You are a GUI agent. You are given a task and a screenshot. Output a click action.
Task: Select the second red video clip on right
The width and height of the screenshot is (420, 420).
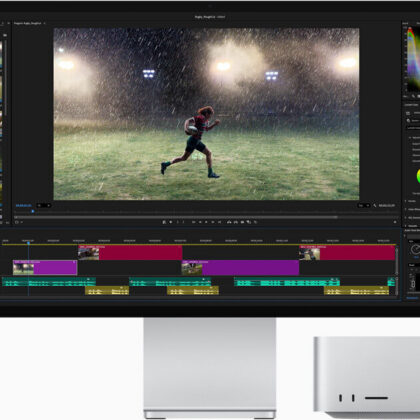pos(347,253)
